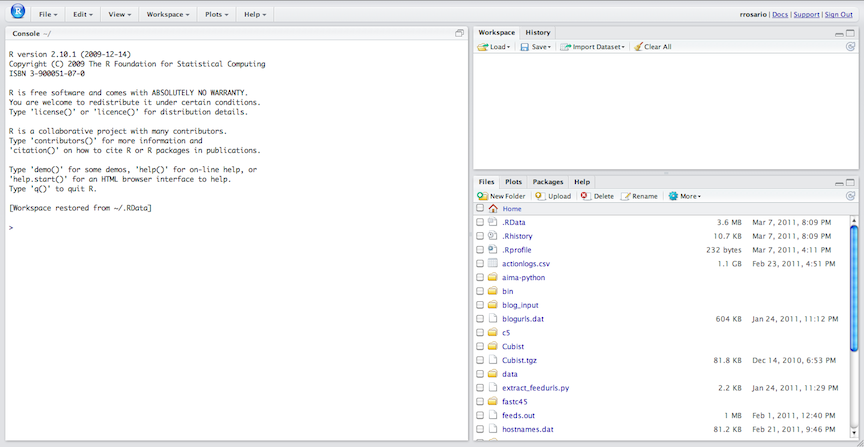Screen dimensions: 864x447
Task: Click the console pop-out window icon
Action: [459, 34]
